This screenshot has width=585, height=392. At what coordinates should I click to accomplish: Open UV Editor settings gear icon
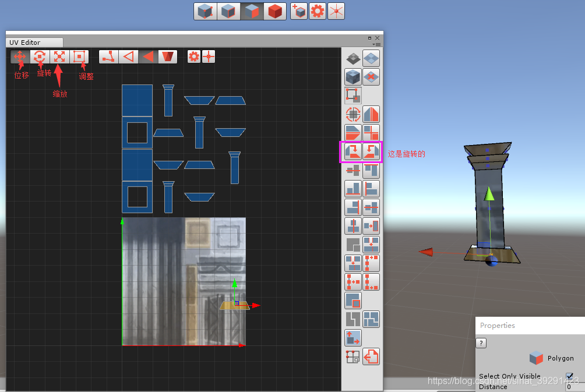tap(194, 56)
